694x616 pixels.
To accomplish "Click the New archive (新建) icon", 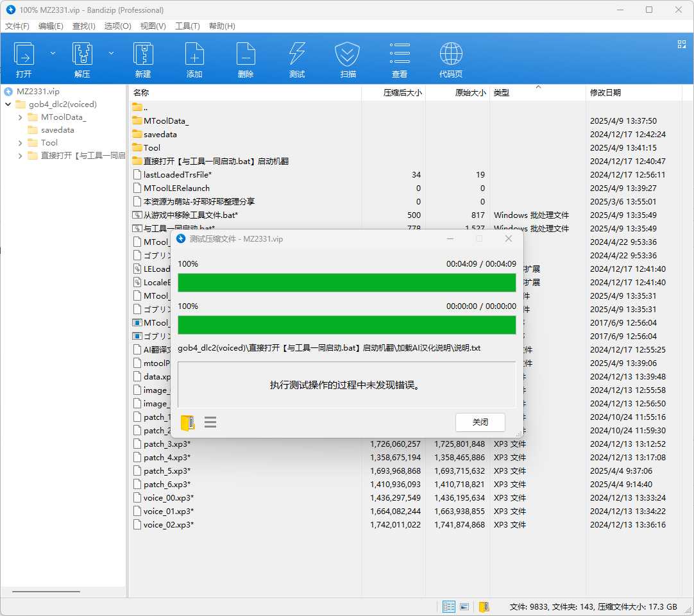I will coord(143,55).
